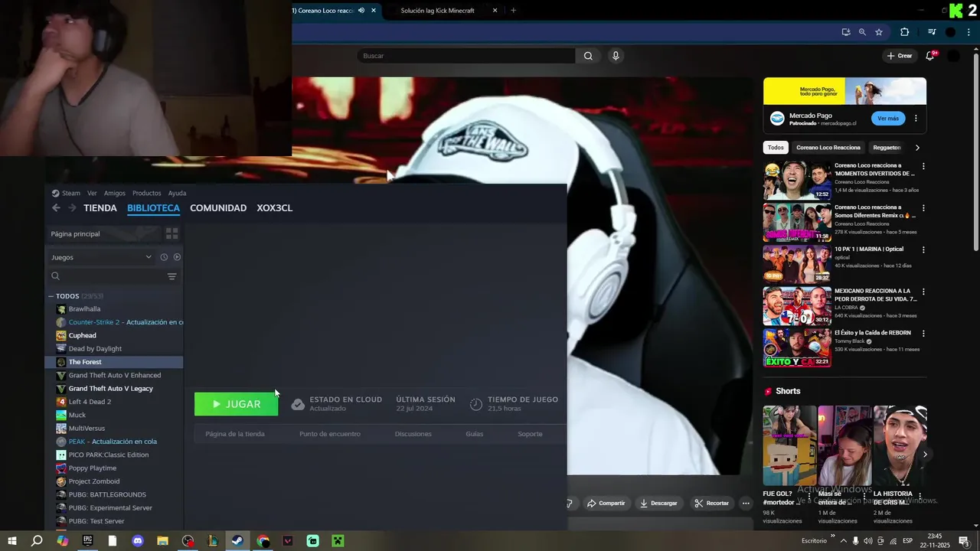Open options menu for MEXICANO REACCIONA video

pos(923,292)
